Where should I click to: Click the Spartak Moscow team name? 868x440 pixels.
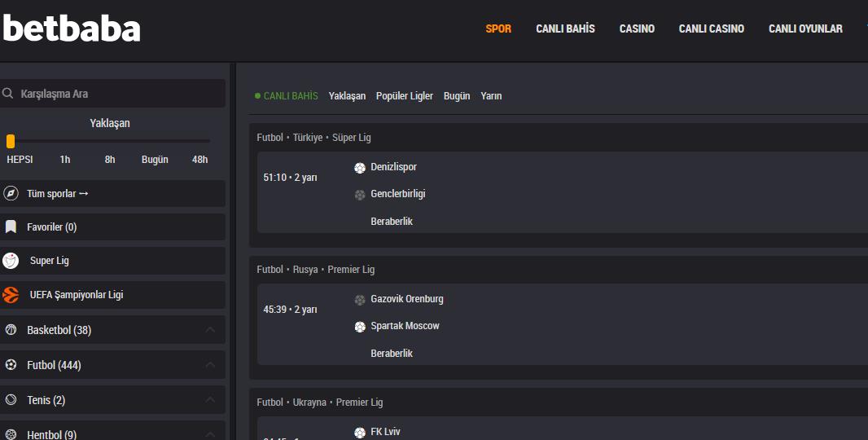tap(405, 326)
